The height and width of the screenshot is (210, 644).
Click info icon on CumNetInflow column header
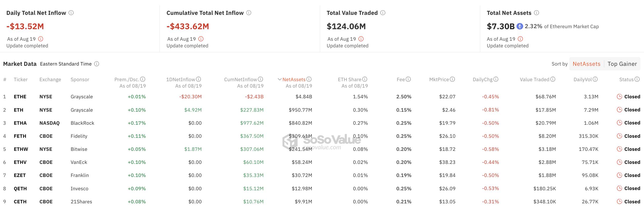260,79
